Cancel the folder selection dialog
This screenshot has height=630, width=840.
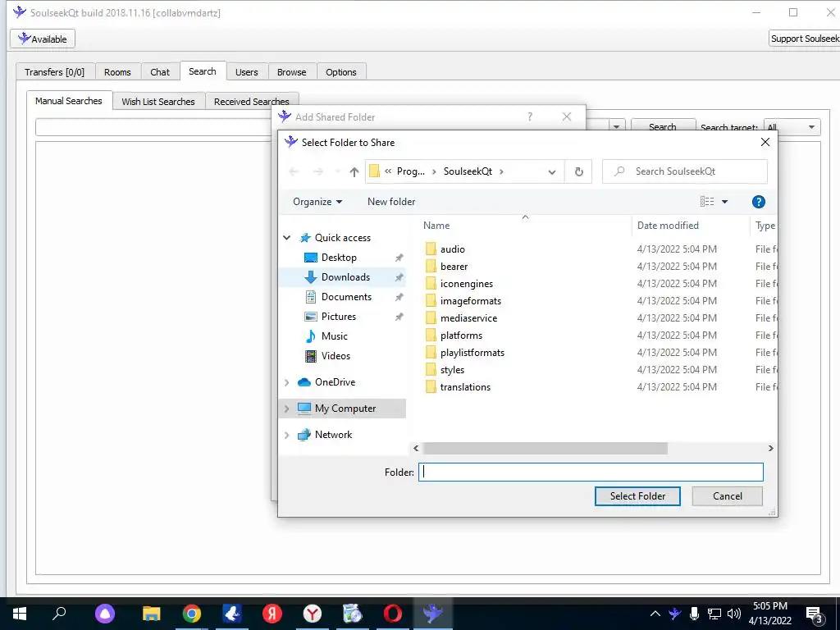coord(727,496)
